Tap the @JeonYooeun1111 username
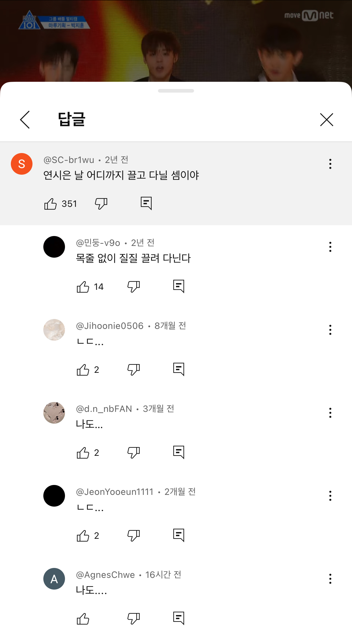This screenshot has width=352, height=644. tap(115, 492)
